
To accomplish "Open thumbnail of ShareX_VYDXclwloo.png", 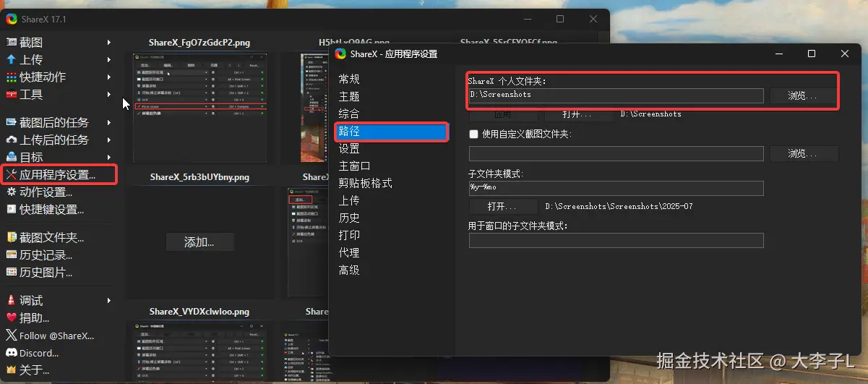I will 200,351.
